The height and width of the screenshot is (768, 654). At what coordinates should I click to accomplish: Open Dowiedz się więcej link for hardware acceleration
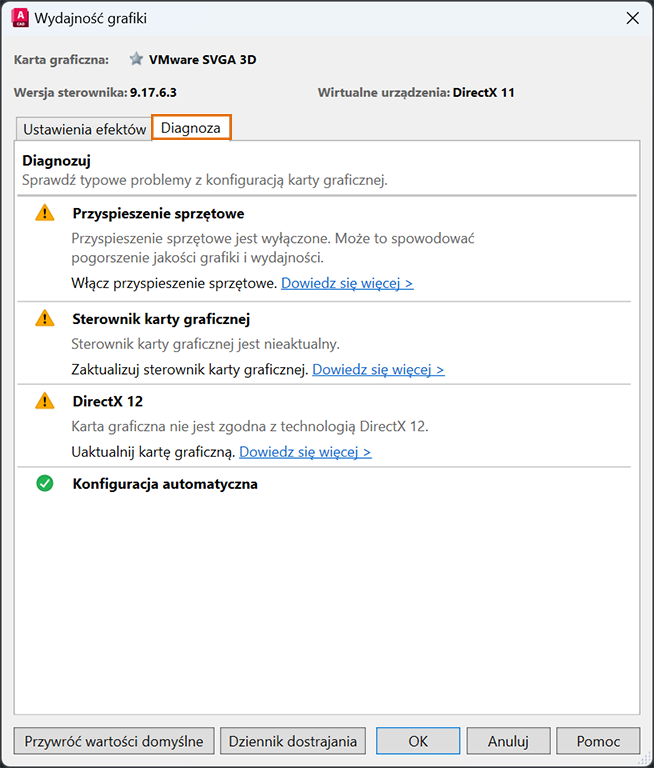(x=347, y=283)
